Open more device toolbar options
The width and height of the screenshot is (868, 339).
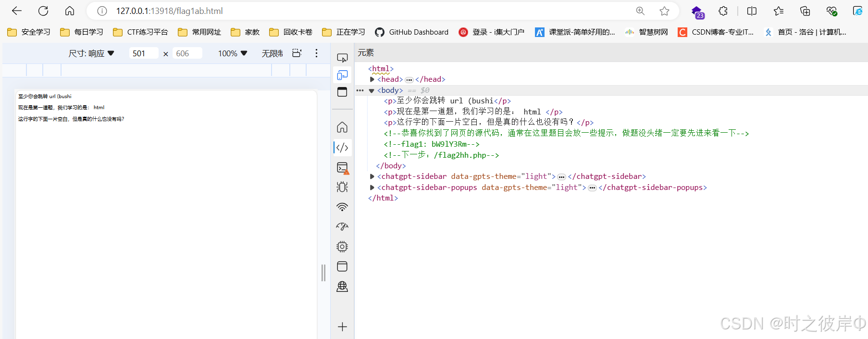tap(316, 53)
